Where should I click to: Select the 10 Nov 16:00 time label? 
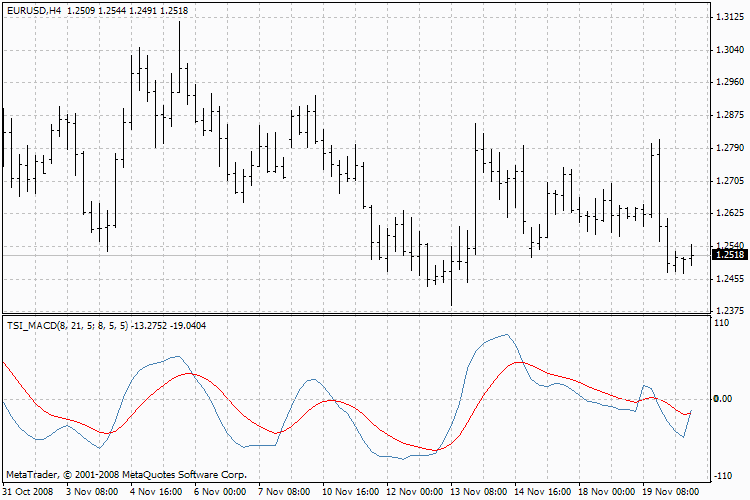click(351, 491)
